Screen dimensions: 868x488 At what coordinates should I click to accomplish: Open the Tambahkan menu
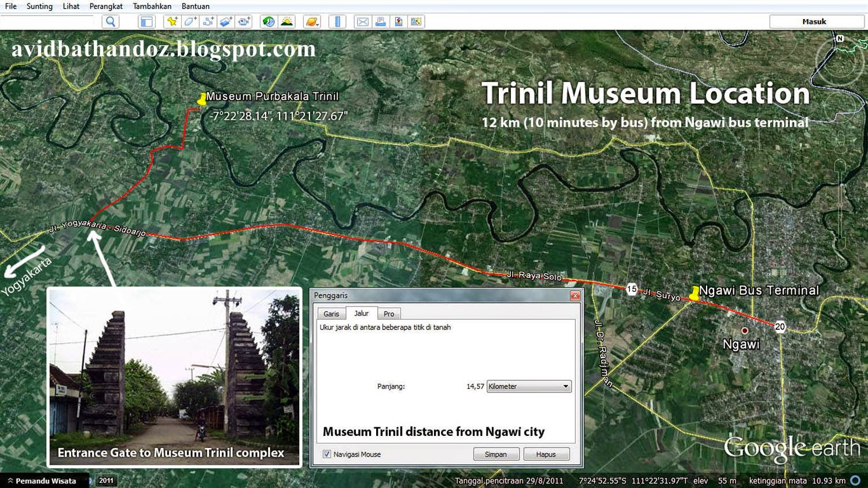click(152, 6)
